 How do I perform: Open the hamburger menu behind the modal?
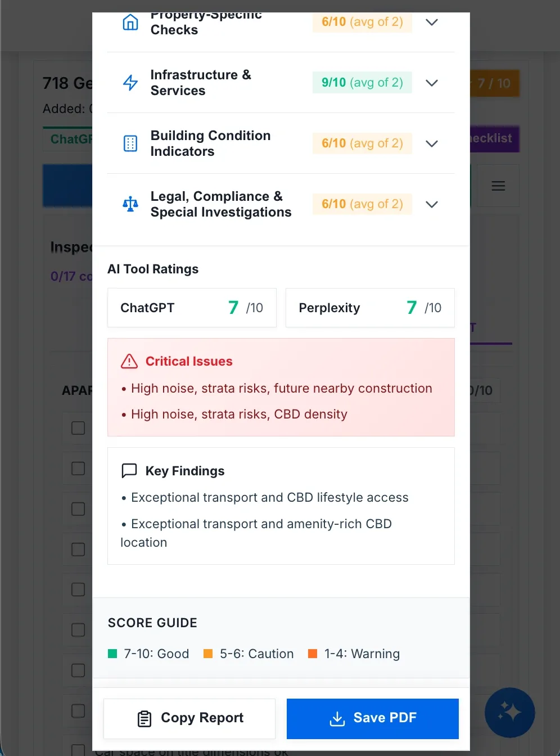point(498,186)
